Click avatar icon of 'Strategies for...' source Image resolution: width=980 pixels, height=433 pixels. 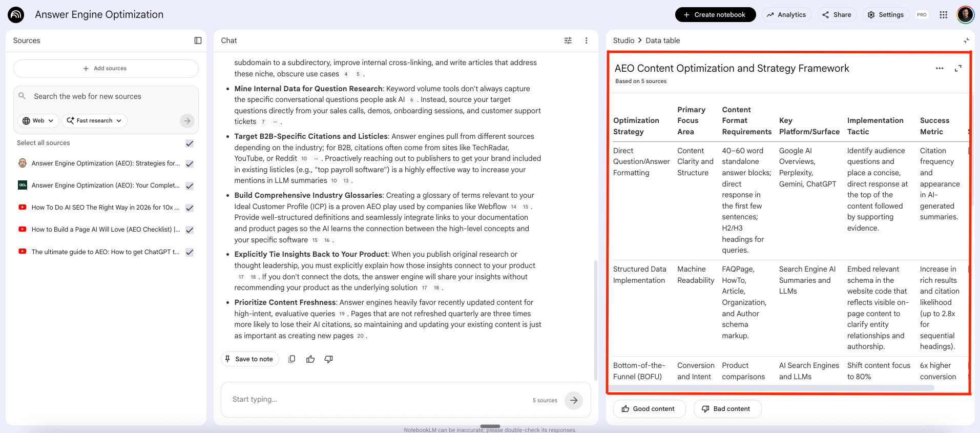(x=23, y=163)
